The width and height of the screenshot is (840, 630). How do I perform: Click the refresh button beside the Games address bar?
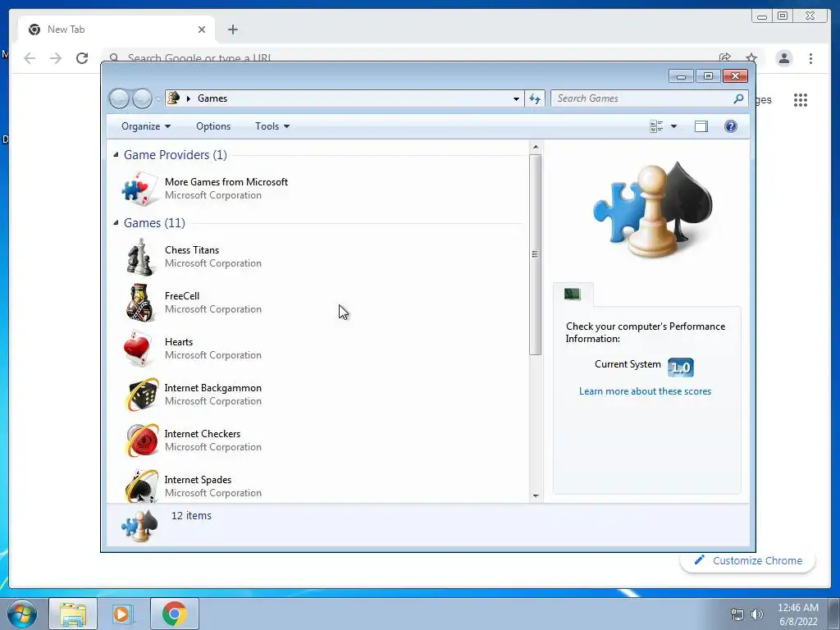pyautogui.click(x=535, y=98)
